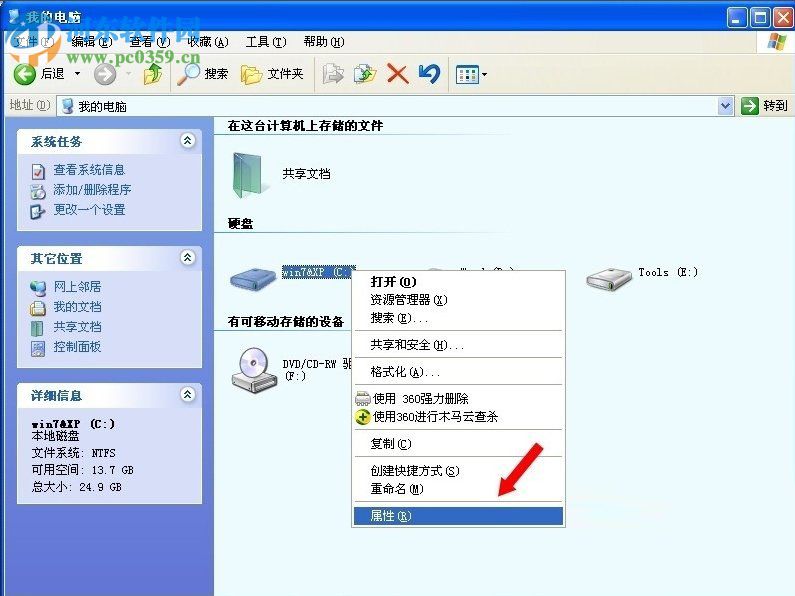Choose 使用360进行木马云查杀 menu entry
Screen dimensions: 795x596
point(458,417)
